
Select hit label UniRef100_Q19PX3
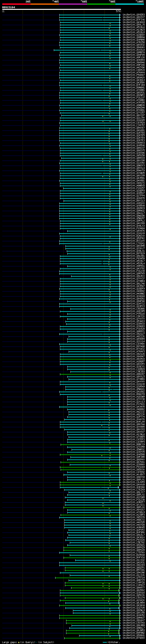133,306
